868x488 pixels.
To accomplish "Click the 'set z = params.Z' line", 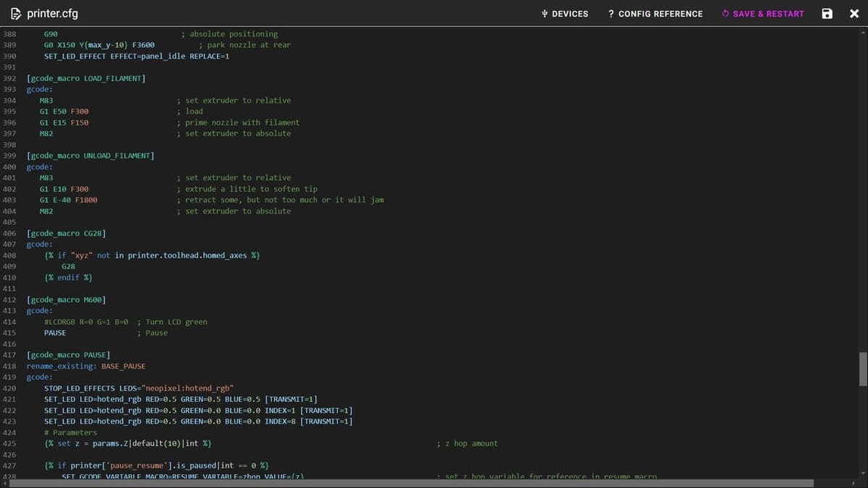I will 128,443.
